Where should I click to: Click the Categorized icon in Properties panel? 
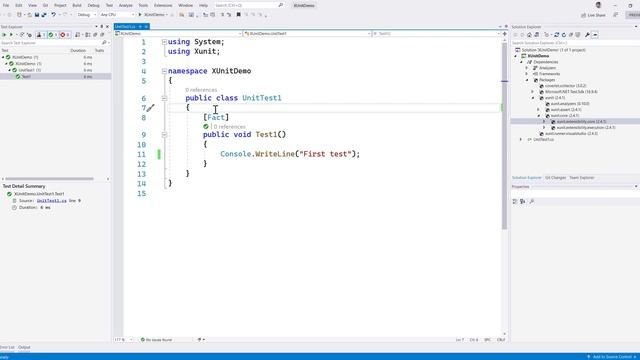pos(515,201)
